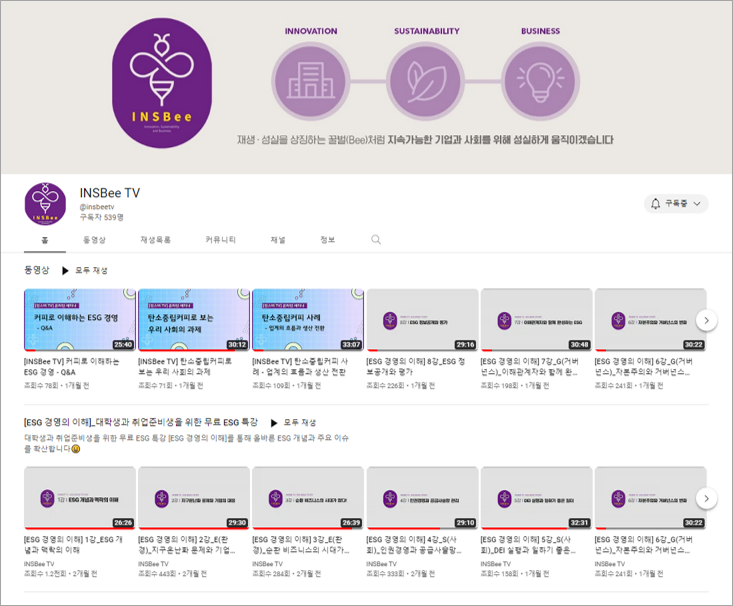Image resolution: width=733 pixels, height=606 pixels.
Task: Click title [INSBee TV] 커피로 이해하는 ESG 경영 - Q&A
Action: coord(72,367)
